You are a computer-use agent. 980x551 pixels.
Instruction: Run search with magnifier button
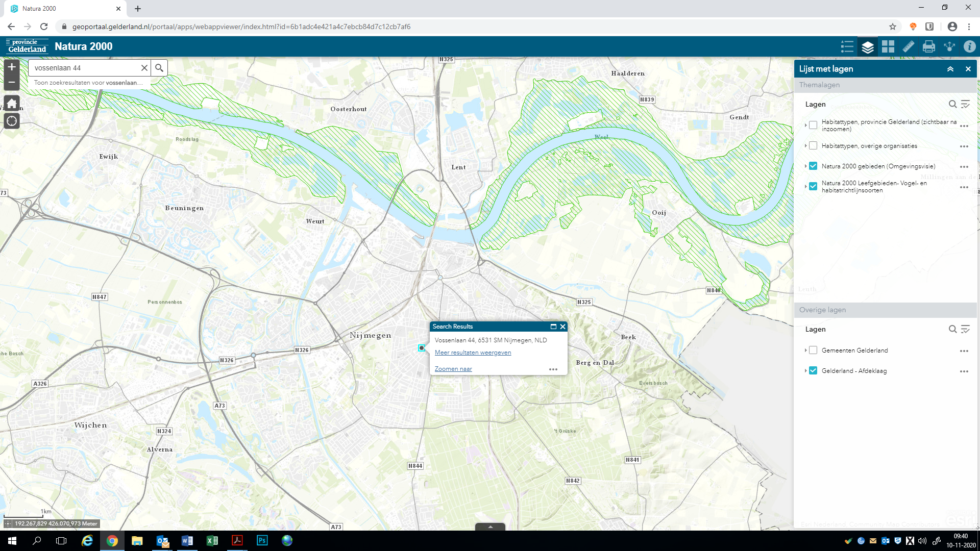pyautogui.click(x=159, y=68)
